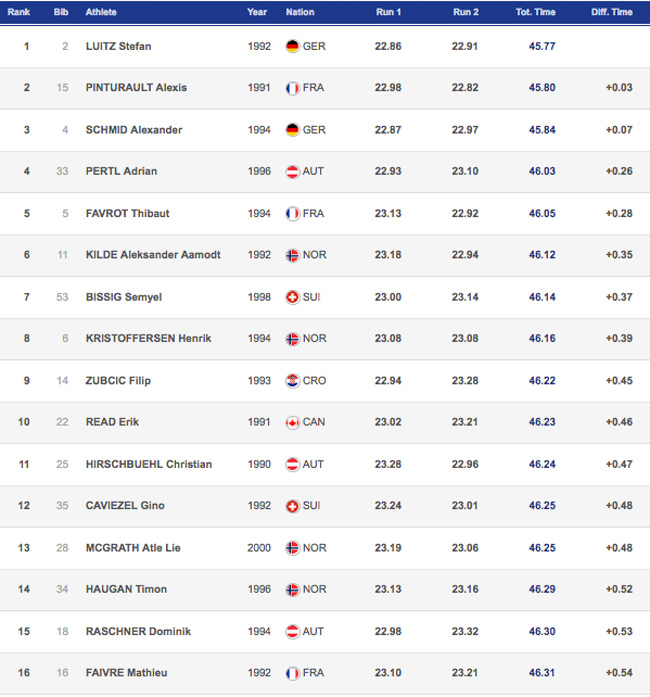The height and width of the screenshot is (697, 650).
Task: Click the Norwegian flag for KILDE Aleksander Aamodt
Action: [x=292, y=255]
